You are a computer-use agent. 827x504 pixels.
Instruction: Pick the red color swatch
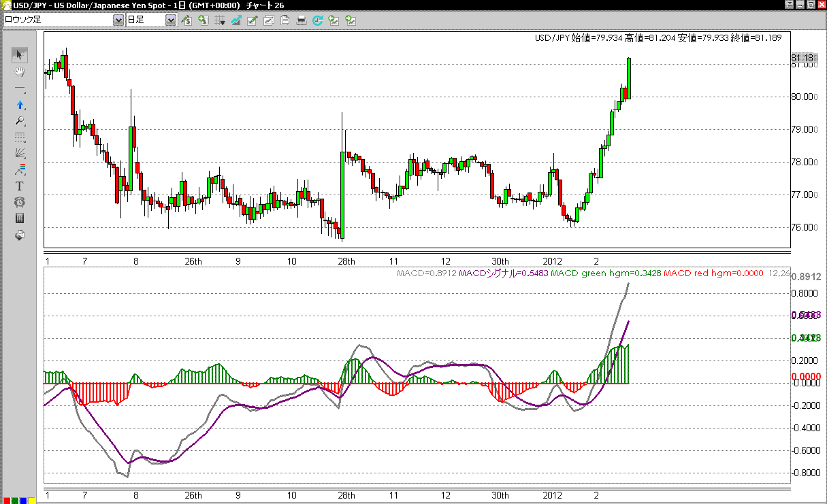tap(5, 501)
